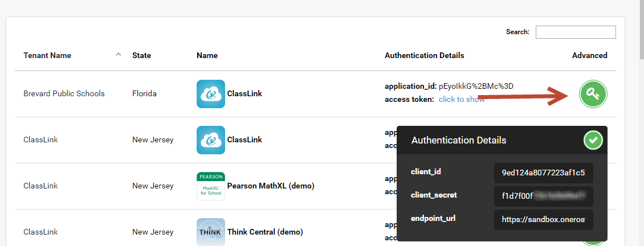
Task: Click ClassLink cloud icon in New Jersey ClassLink row
Action: click(x=211, y=140)
